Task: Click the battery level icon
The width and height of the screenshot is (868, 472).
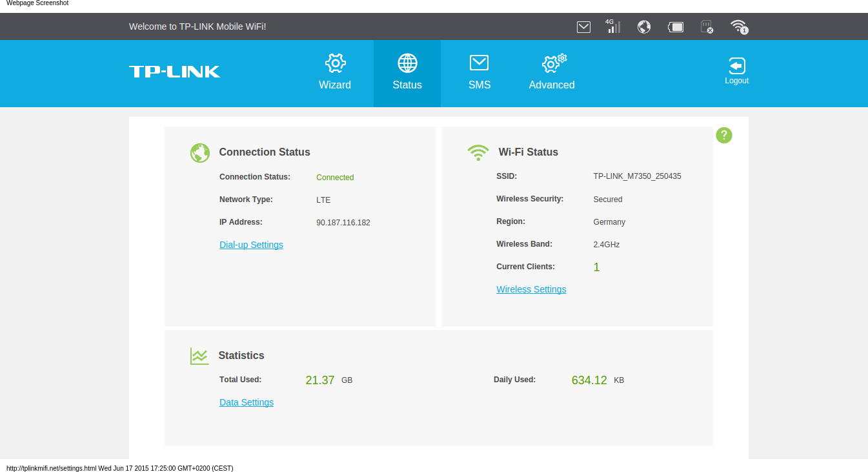Action: [x=675, y=26]
